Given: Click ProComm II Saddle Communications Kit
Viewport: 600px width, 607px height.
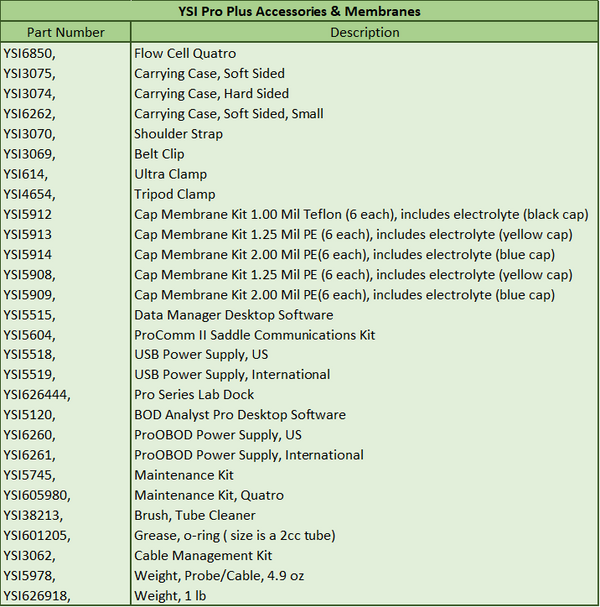Looking at the screenshot, I should 254,335.
